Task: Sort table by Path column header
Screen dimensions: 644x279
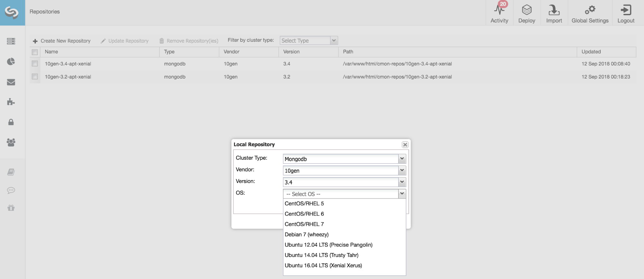Action: pyautogui.click(x=458, y=52)
